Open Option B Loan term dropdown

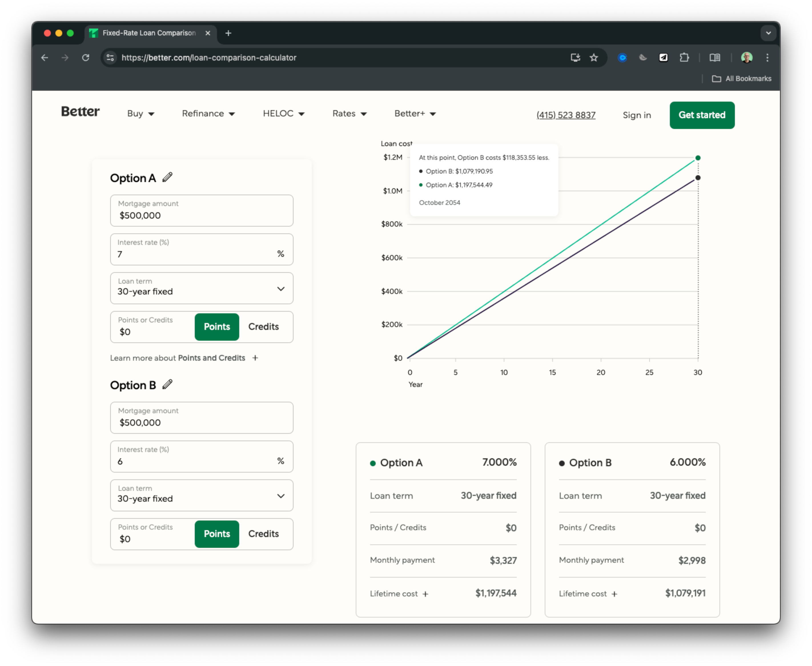coord(202,496)
